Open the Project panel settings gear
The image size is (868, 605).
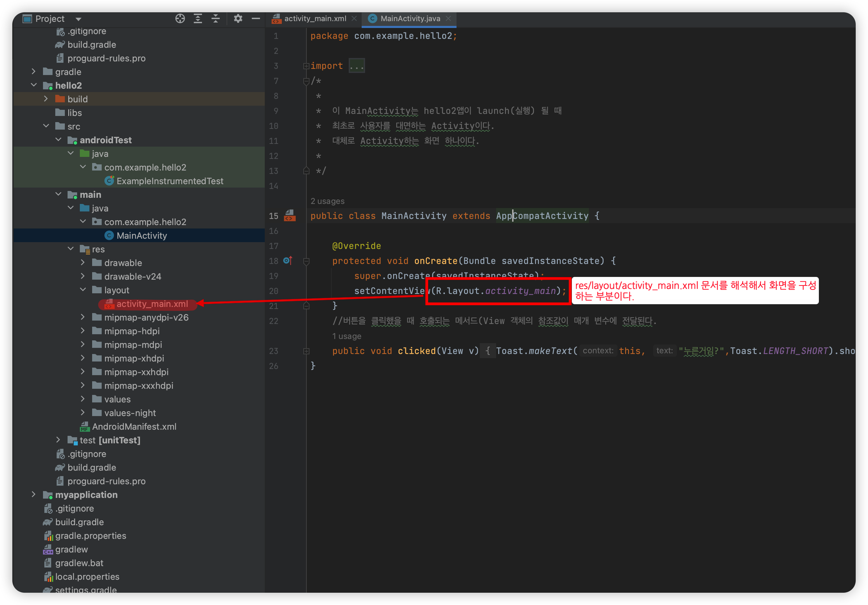click(238, 18)
